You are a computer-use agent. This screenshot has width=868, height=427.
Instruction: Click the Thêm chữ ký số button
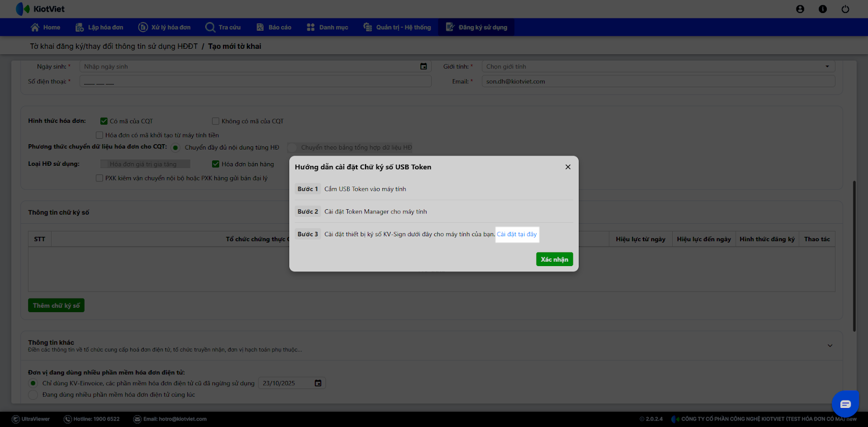point(56,306)
